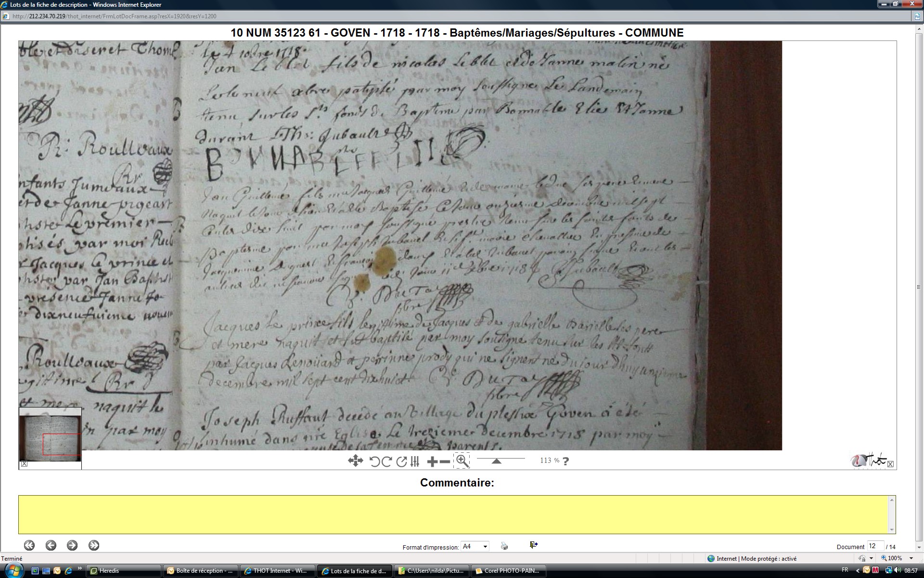
Task: Open viewer help question mark
Action: 565,461
